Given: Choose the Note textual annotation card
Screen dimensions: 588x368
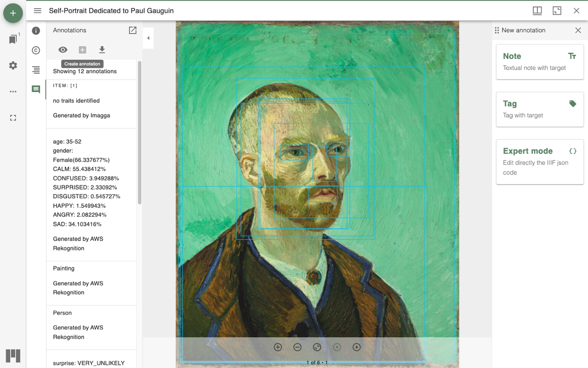Looking at the screenshot, I should [x=540, y=62].
